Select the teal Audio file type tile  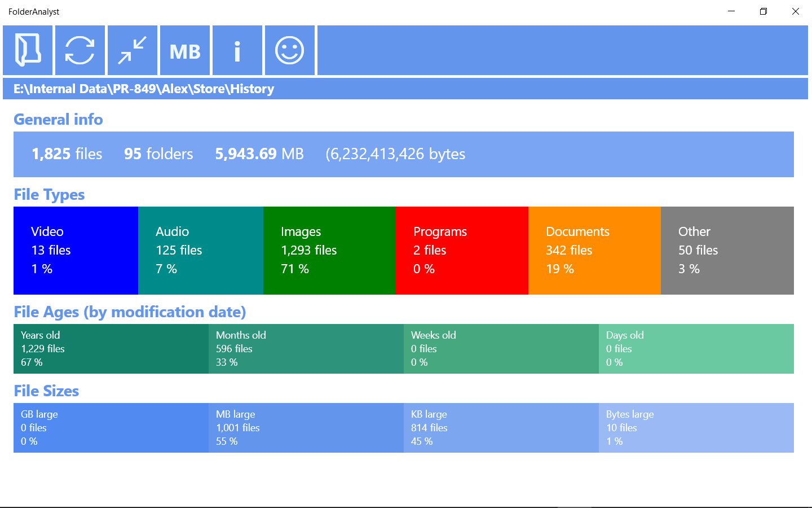pos(201,251)
